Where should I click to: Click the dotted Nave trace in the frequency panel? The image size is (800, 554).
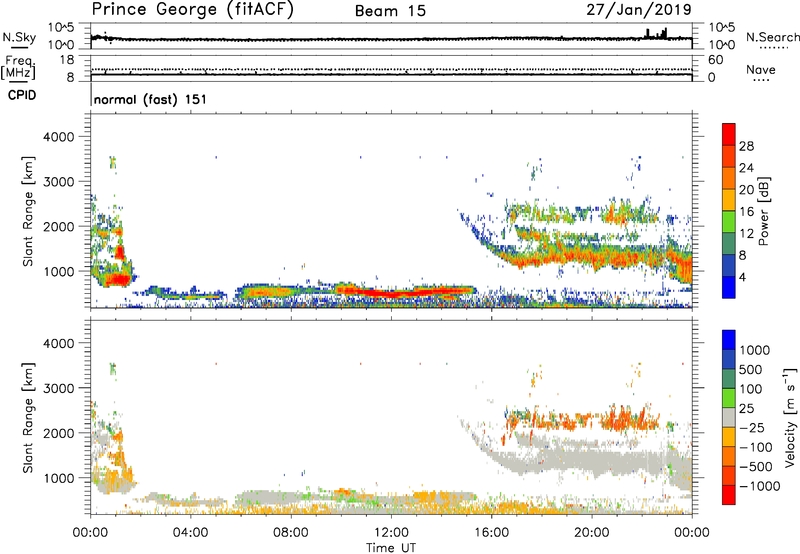tap(391, 69)
